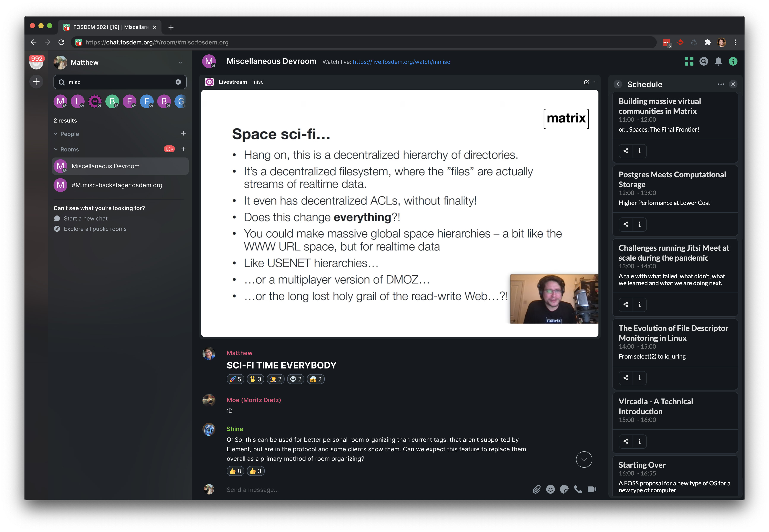Image resolution: width=769 pixels, height=532 pixels.
Task: Click the attachment paperclip icon
Action: click(536, 489)
